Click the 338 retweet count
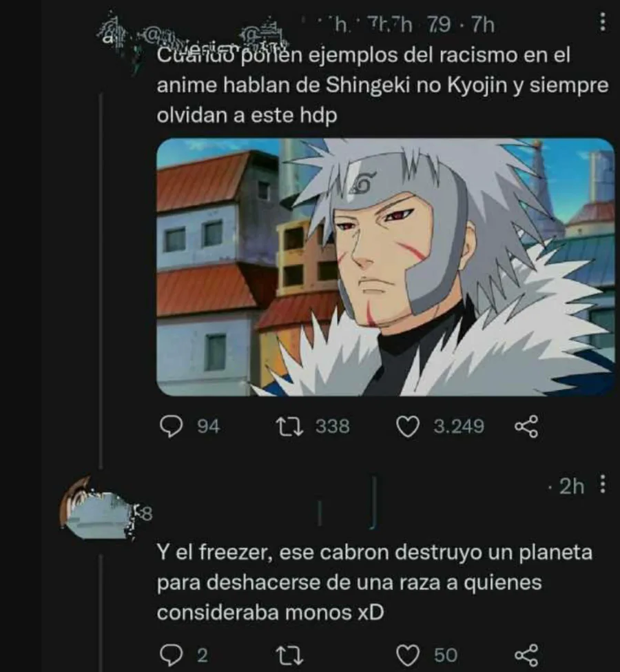 pyautogui.click(x=333, y=427)
